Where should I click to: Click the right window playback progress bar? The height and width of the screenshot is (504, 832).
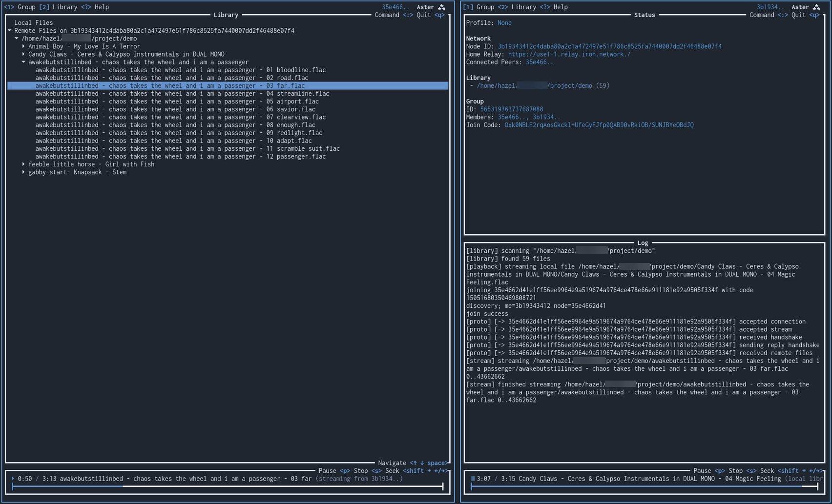(644, 486)
